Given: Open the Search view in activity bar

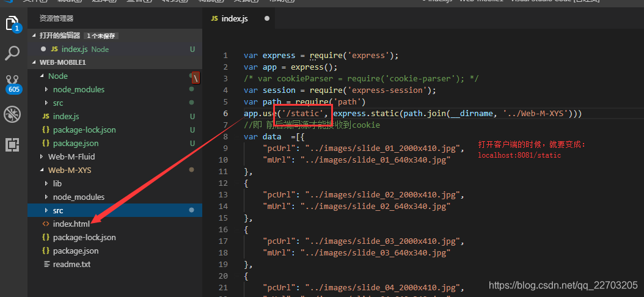Looking at the screenshot, I should pos(12,53).
